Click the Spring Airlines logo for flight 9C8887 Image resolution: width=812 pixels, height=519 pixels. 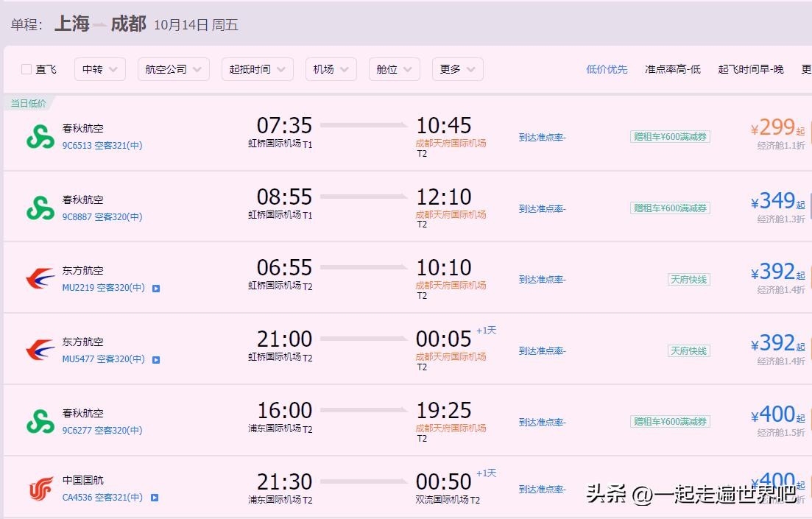coord(40,208)
